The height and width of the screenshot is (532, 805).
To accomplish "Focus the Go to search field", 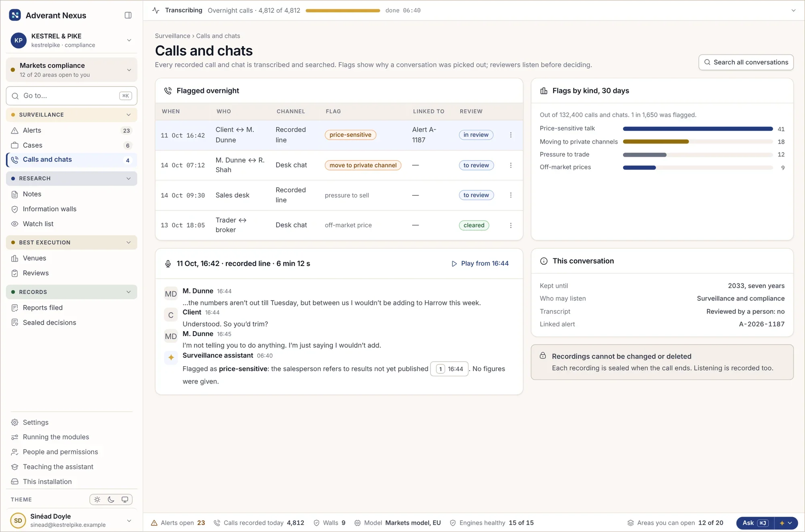I will (x=72, y=96).
